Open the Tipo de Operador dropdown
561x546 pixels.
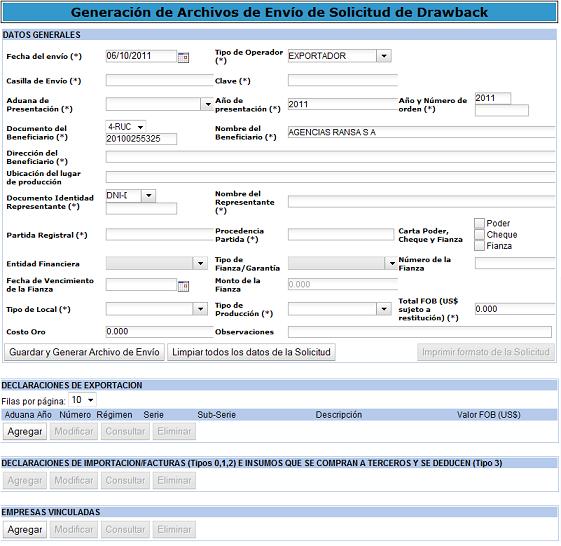tap(384, 56)
